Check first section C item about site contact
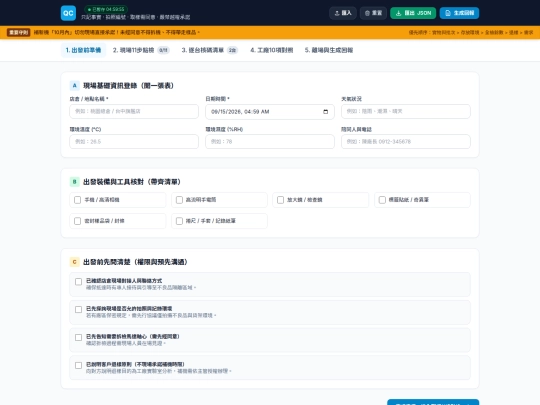Image resolution: width=540 pixels, height=405 pixels. [79, 282]
